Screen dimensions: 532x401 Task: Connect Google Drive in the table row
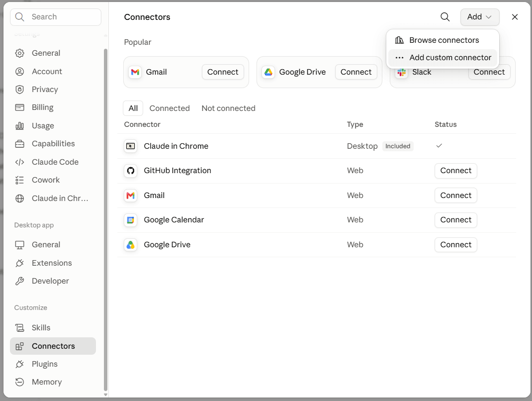(455, 245)
